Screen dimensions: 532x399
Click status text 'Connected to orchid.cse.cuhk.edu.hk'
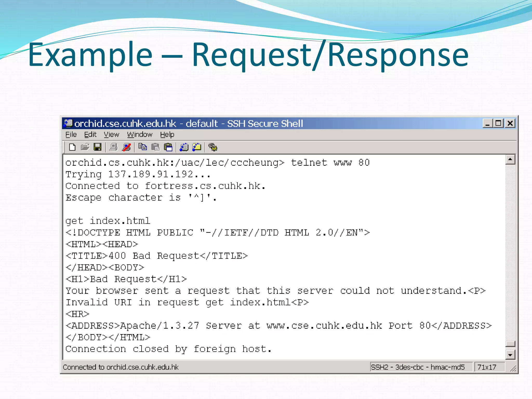tap(121, 367)
